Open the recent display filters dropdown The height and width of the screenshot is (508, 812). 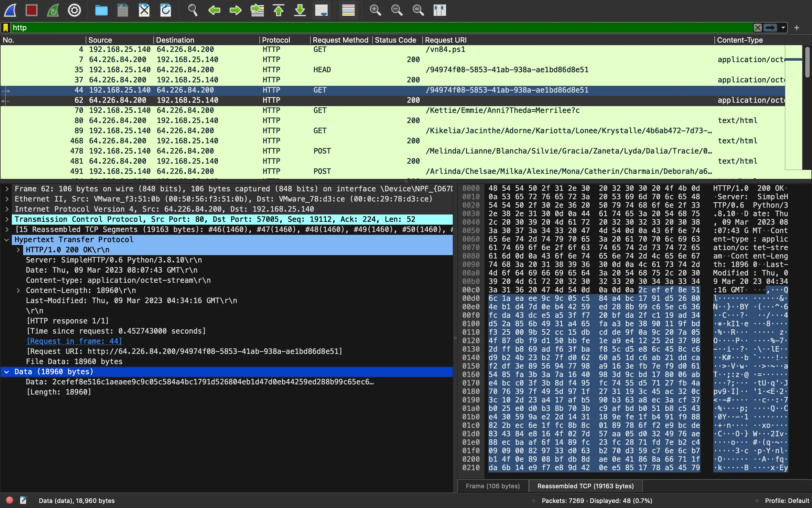point(783,28)
